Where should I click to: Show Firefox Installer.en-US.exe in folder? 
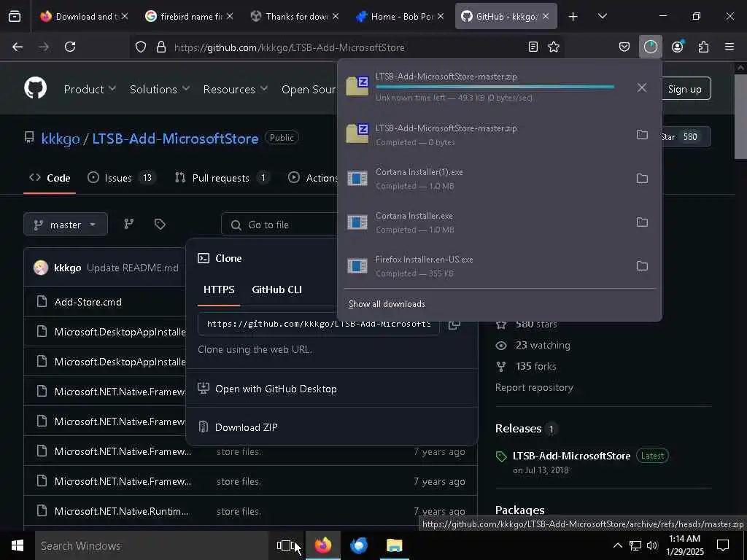642,266
